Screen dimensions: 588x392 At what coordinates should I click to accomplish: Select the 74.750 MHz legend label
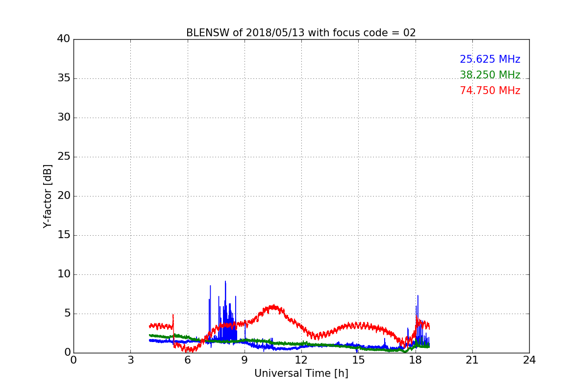(490, 91)
